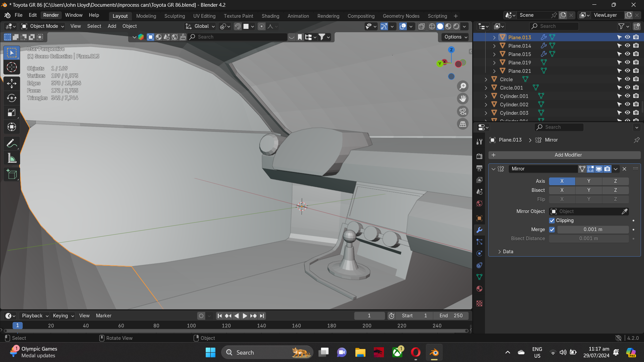Click the Merge distance 0.001 m field
Screen dimensions: 644x362
pos(593,229)
